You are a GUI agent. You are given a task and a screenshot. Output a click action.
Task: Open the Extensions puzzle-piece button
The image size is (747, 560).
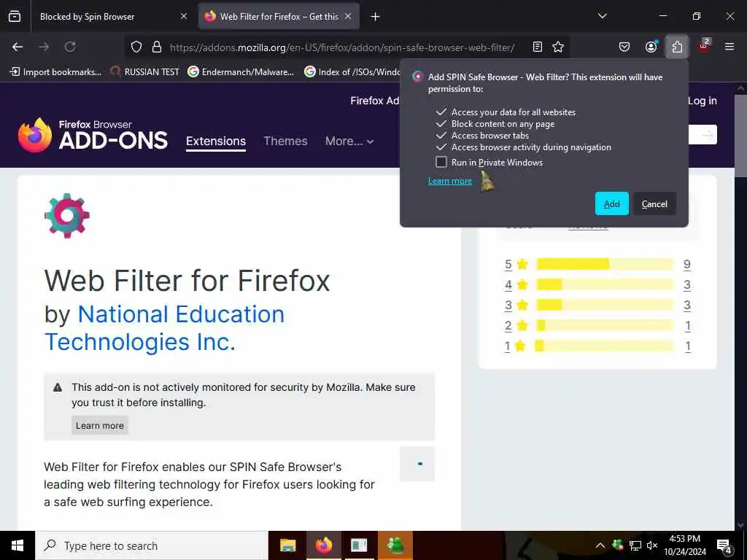(x=677, y=47)
